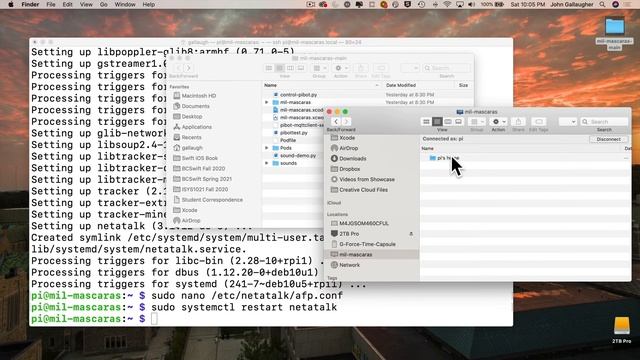The width and height of the screenshot is (640, 360).
Task: Click Edit Tags button in front Finder window
Action: click(x=539, y=122)
